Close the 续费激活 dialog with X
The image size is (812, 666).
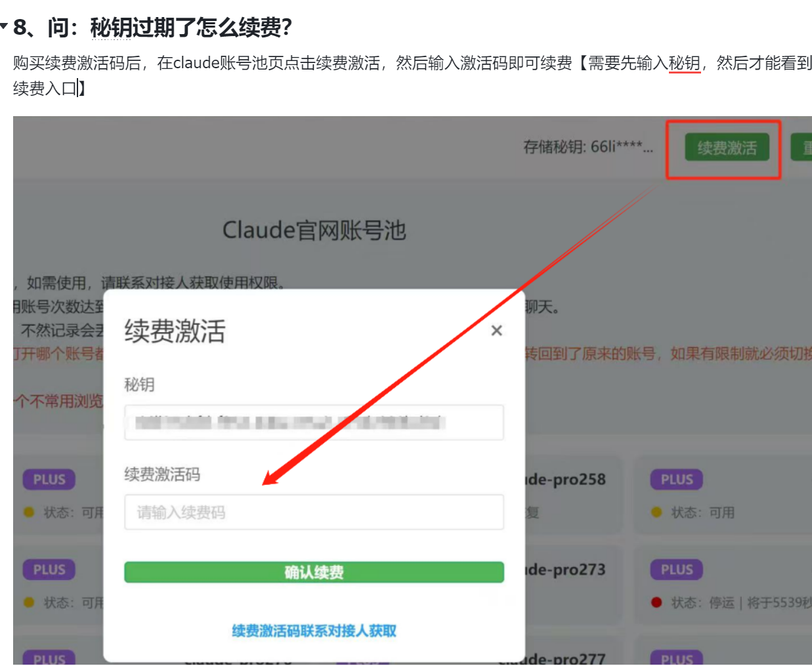pyautogui.click(x=496, y=331)
